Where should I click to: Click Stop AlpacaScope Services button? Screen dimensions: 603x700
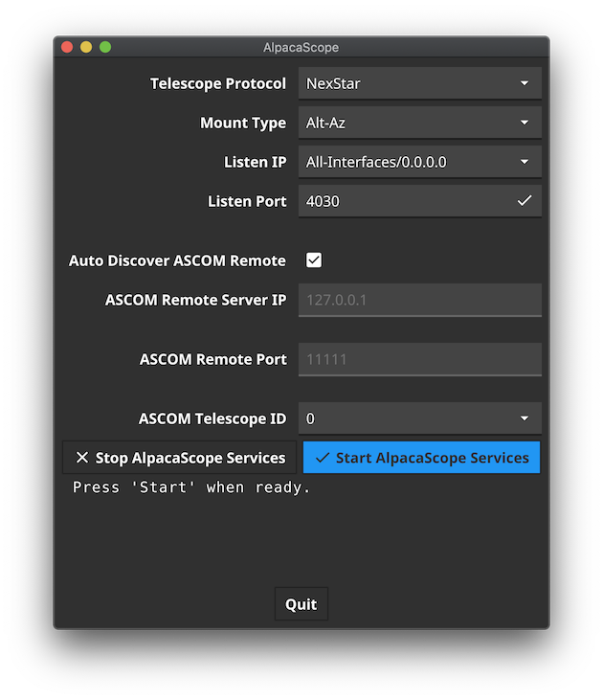pyautogui.click(x=179, y=458)
